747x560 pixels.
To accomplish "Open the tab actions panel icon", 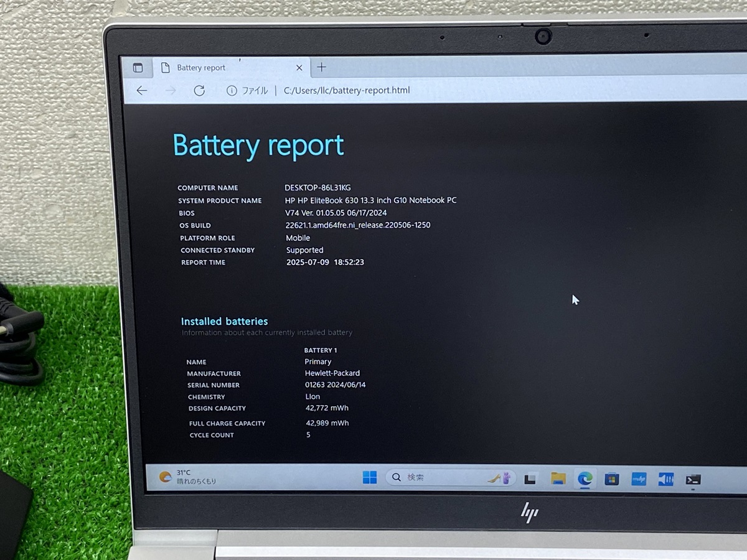I will point(138,68).
